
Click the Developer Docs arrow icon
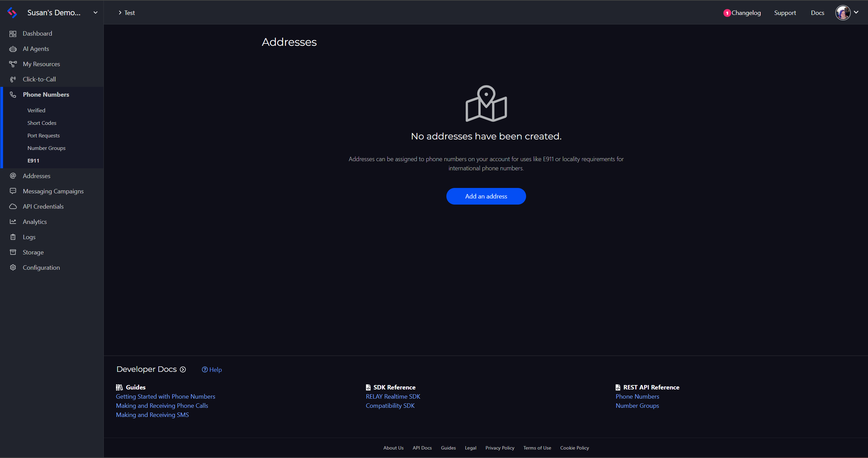[x=183, y=369]
